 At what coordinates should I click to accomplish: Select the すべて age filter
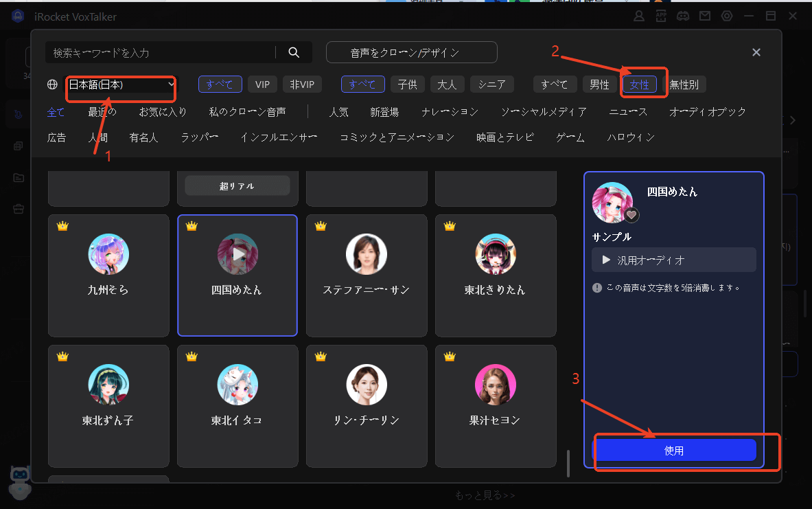(362, 84)
